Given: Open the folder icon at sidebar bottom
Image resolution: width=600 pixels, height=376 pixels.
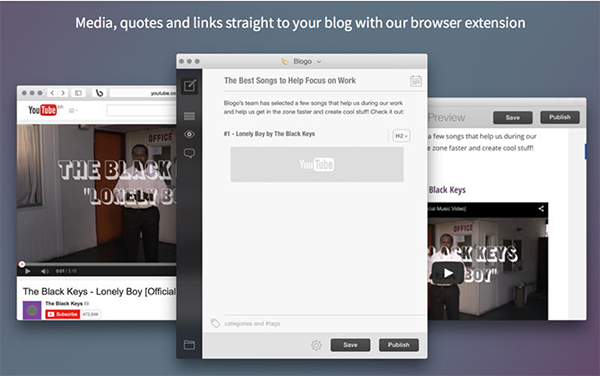Looking at the screenshot, I should click(189, 345).
